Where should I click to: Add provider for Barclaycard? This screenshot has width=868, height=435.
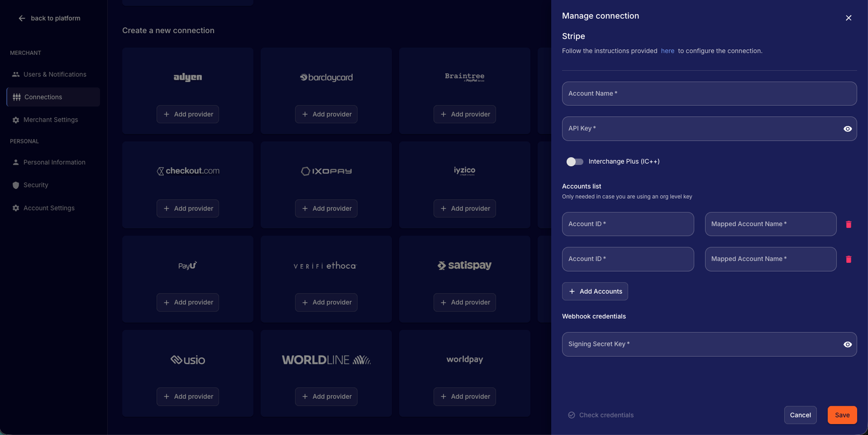326,114
